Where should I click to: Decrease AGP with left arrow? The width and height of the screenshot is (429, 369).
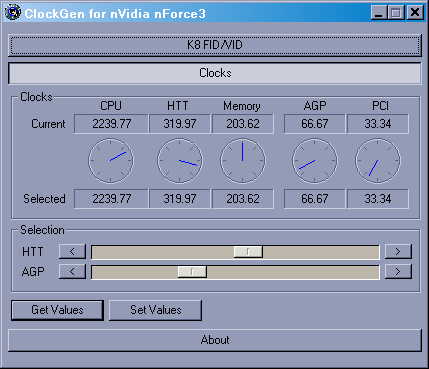[x=72, y=272]
